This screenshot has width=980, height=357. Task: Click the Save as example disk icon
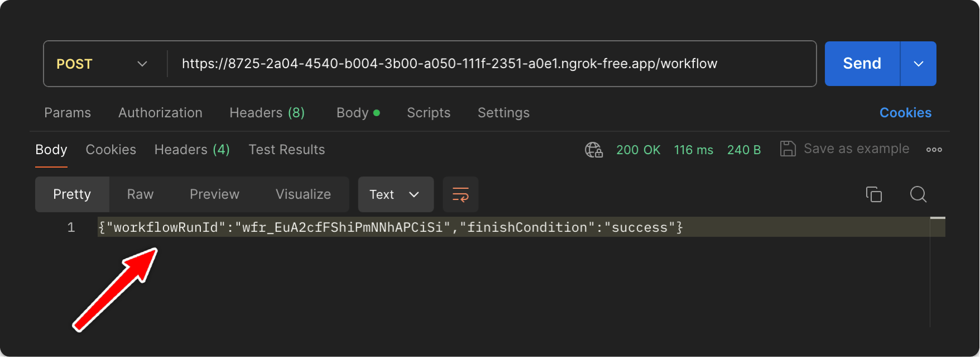coord(787,149)
